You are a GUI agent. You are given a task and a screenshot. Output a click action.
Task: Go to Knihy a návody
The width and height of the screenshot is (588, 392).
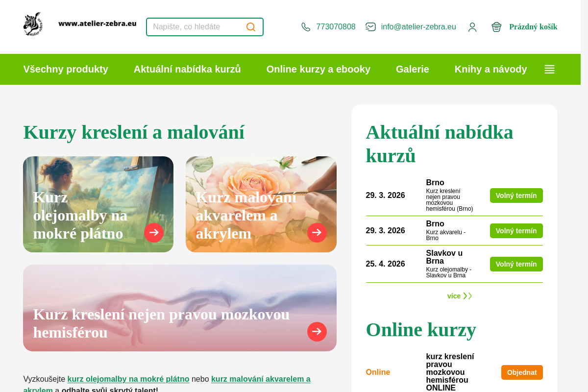pyautogui.click(x=491, y=69)
